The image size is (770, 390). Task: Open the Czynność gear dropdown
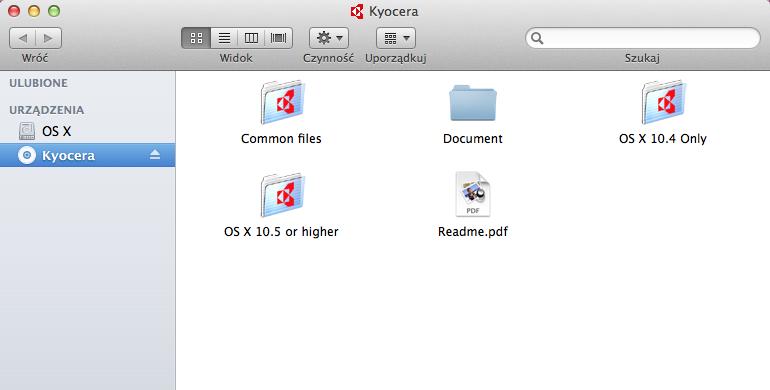click(329, 38)
